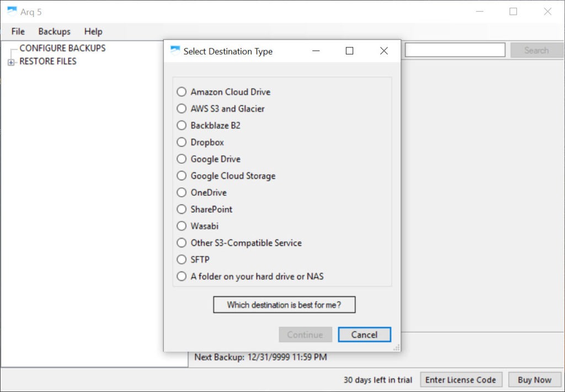Click the Buy Now button
The height and width of the screenshot is (392, 565).
pyautogui.click(x=534, y=380)
